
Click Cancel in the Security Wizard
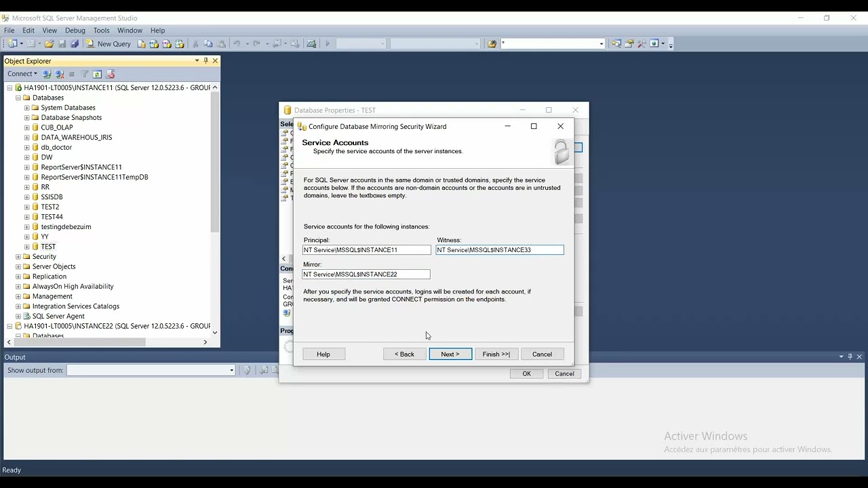point(542,354)
